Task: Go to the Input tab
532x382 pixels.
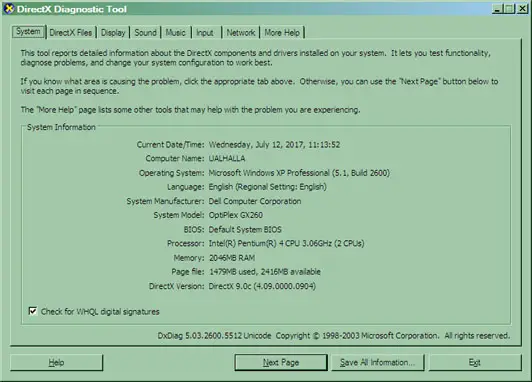Action: pos(205,33)
